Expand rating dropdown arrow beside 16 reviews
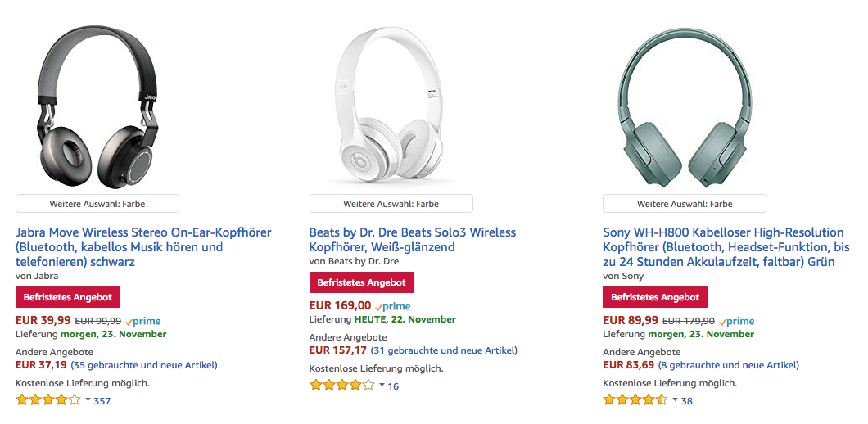 pos(381,385)
